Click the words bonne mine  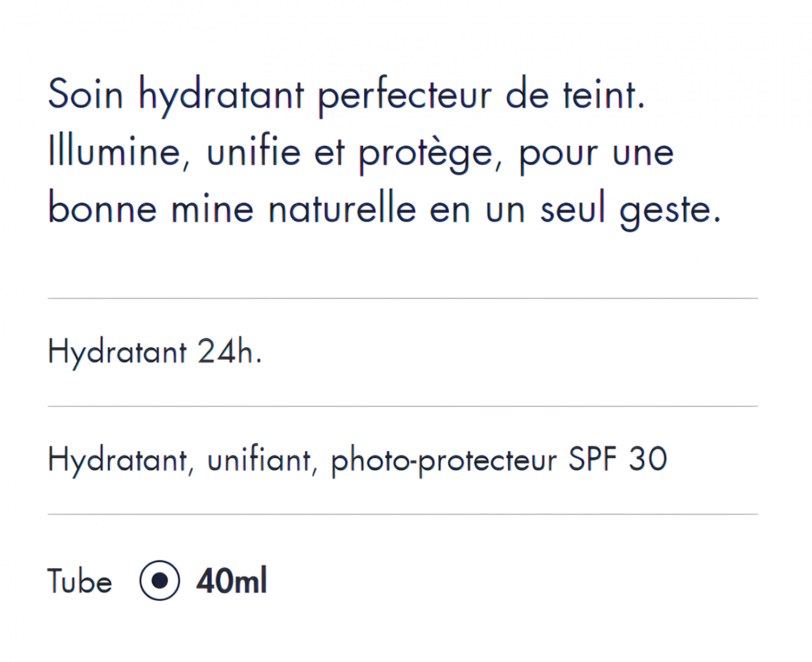coord(151,209)
